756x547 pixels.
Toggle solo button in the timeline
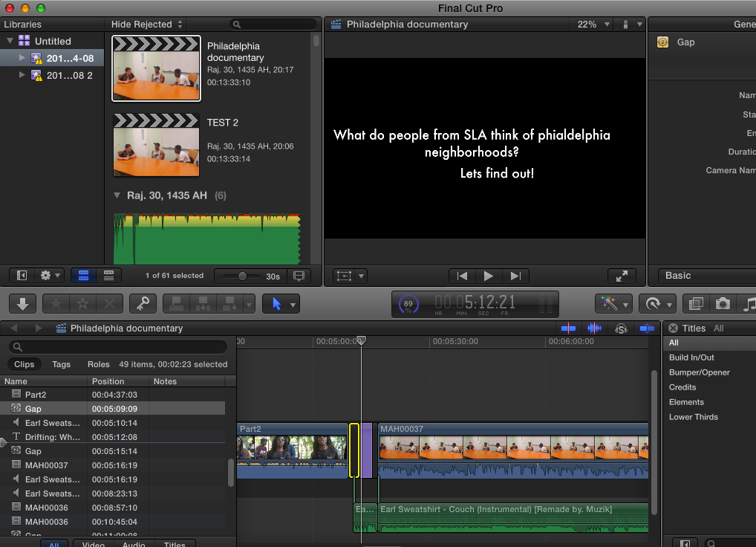621,328
